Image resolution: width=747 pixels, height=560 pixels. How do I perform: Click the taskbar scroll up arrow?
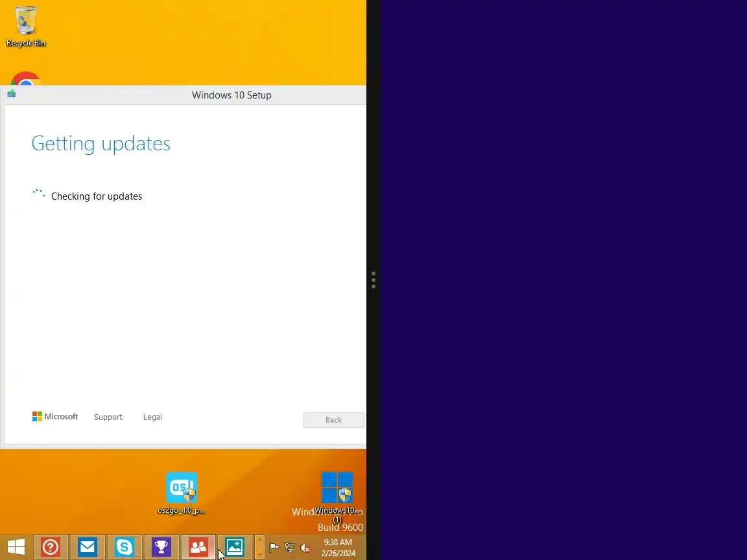(259, 541)
